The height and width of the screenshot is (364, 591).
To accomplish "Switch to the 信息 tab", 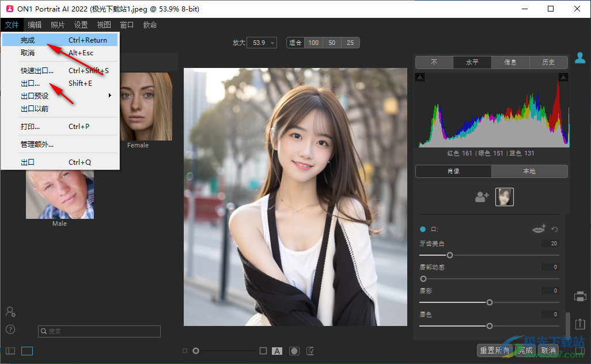I will (510, 62).
